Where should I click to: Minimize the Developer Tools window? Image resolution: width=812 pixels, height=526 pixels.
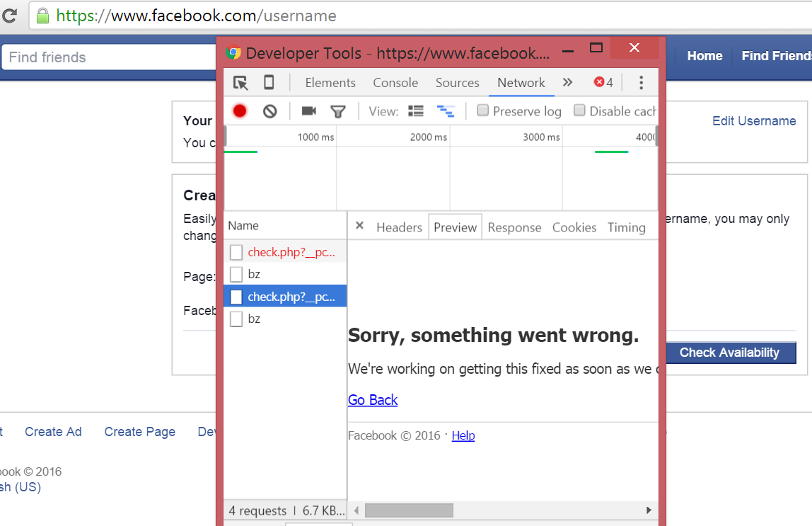(568, 51)
